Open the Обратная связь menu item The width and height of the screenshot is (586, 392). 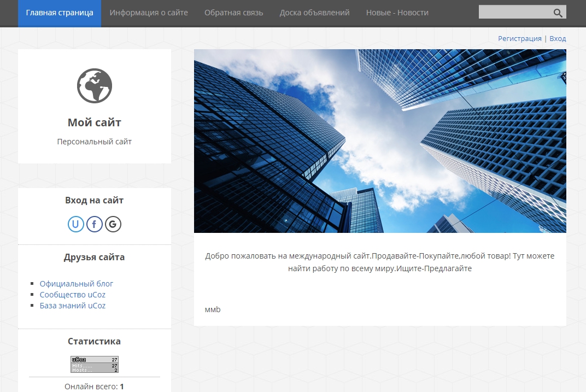[x=233, y=13]
